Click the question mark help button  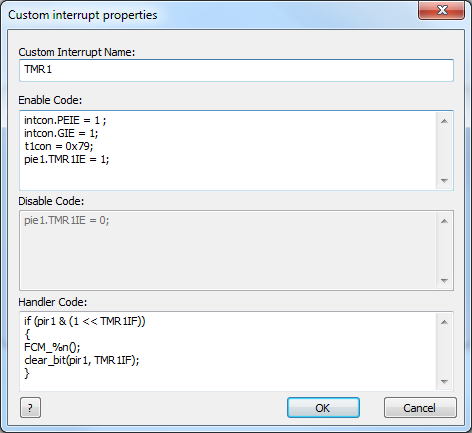click(30, 407)
